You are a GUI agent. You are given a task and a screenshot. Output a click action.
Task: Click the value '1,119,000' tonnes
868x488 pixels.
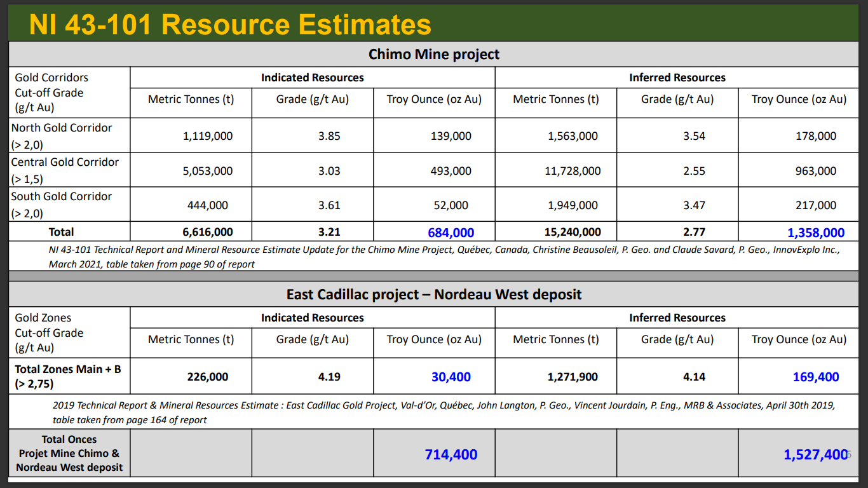(208, 136)
